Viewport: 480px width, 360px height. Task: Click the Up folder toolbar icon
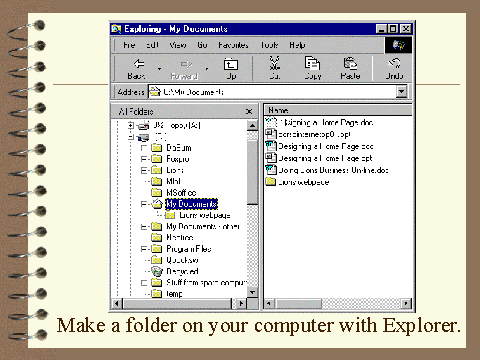[x=231, y=64]
